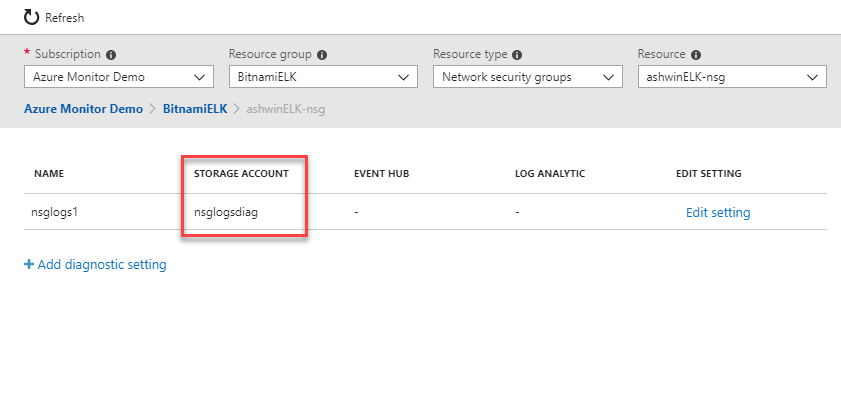Click the plus icon for Add diagnostic setting
Viewport: 841px width, 418px height.
29,264
